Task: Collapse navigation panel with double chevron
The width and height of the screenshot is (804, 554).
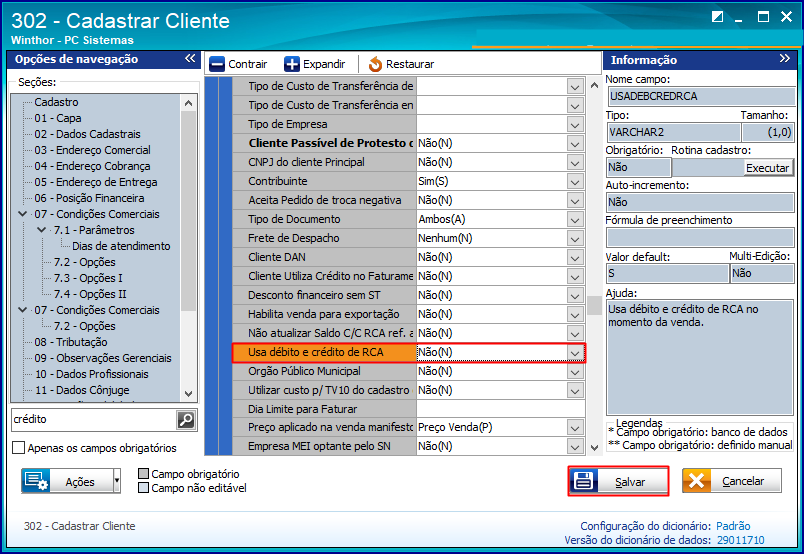Action: pyautogui.click(x=190, y=58)
